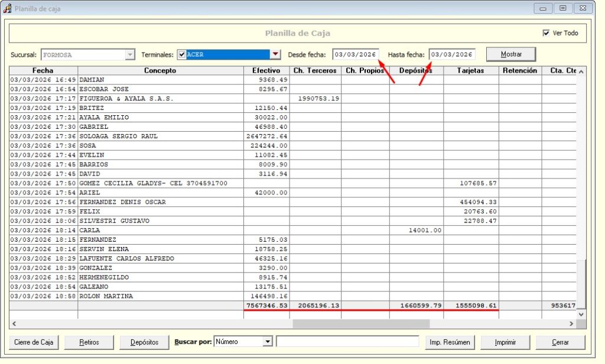The image size is (605, 364).
Task: Click the horizontal scrollbar right arrow
Action: click(571, 324)
